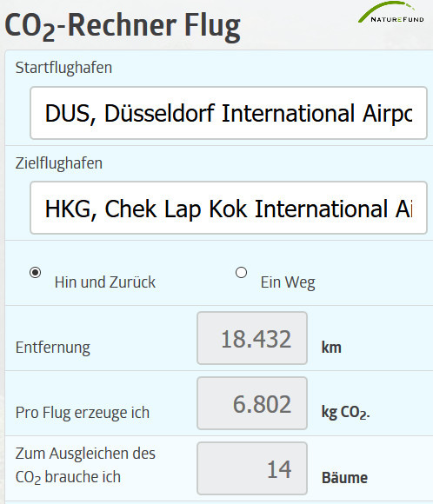Click the km unit text
Viewport: 433px width, 504px height.
click(x=331, y=348)
